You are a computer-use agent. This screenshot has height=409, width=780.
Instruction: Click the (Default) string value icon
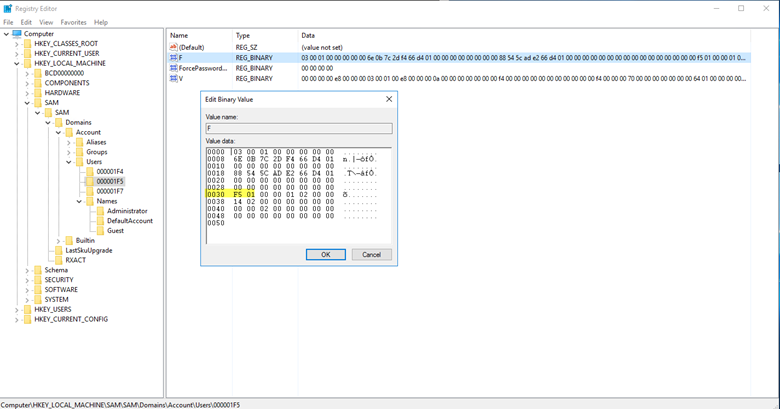(x=174, y=47)
